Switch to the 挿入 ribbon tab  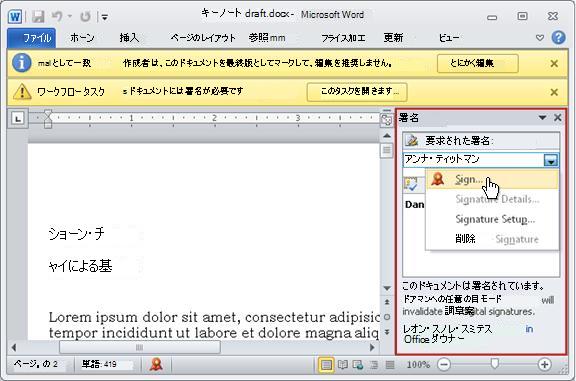129,37
